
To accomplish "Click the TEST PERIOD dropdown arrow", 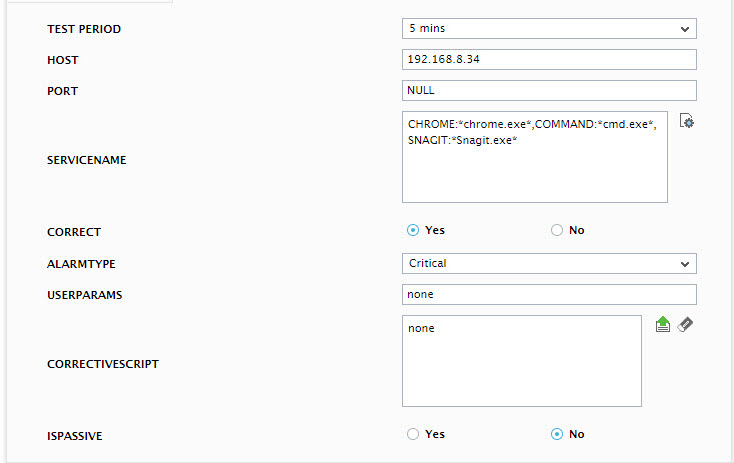I will coord(685,29).
